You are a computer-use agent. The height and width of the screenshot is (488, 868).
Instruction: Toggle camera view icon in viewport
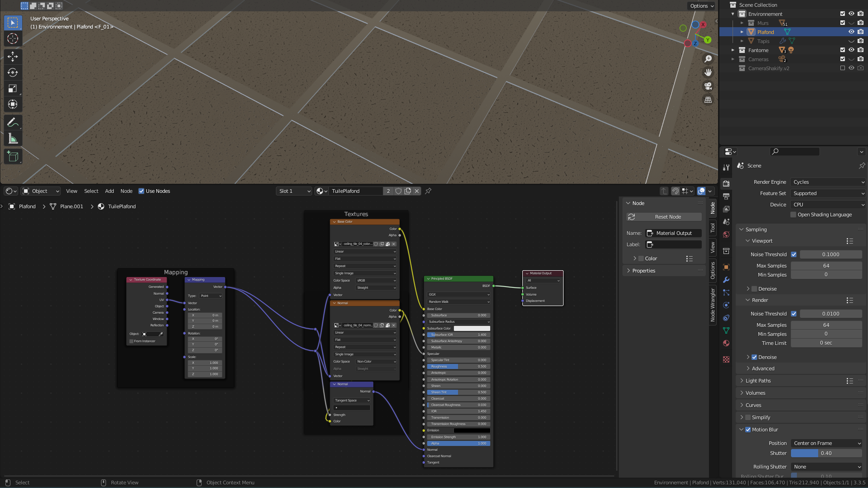(708, 86)
